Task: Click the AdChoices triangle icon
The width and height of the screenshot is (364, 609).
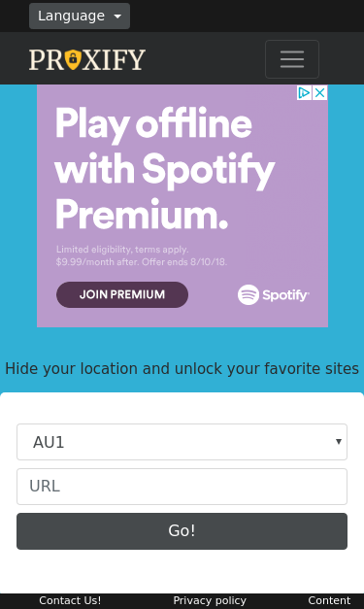Action: [304, 93]
